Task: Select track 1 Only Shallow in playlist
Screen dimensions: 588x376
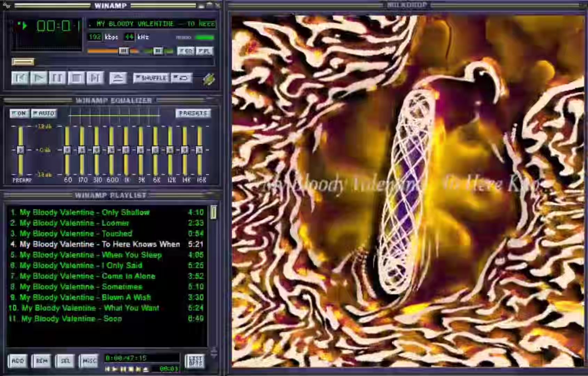Action: click(107, 212)
